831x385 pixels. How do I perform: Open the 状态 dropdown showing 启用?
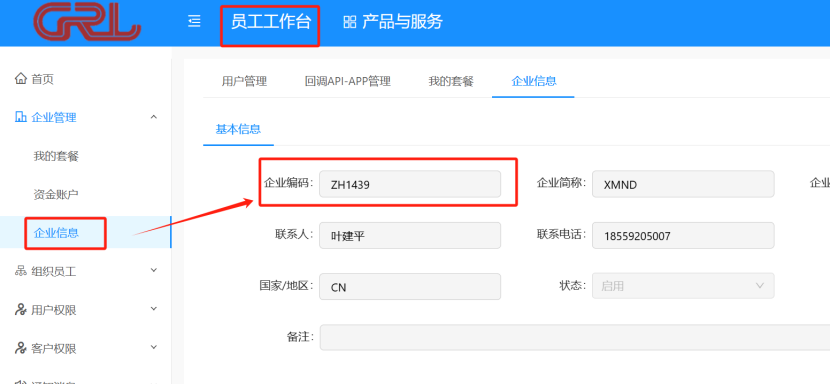pyautogui.click(x=683, y=286)
